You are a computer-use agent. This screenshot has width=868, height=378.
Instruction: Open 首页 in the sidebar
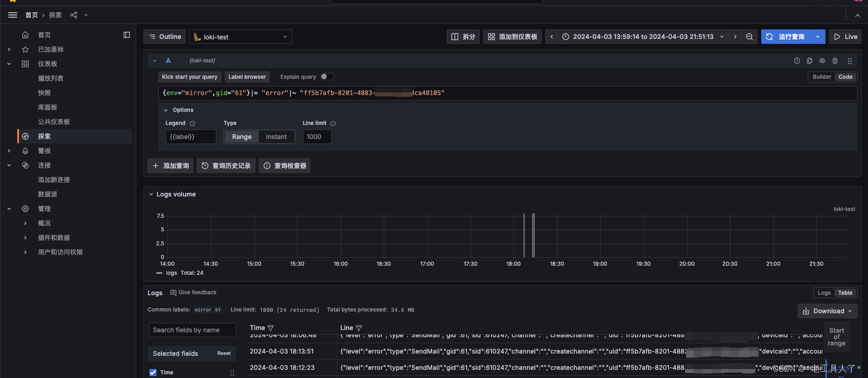tap(44, 35)
